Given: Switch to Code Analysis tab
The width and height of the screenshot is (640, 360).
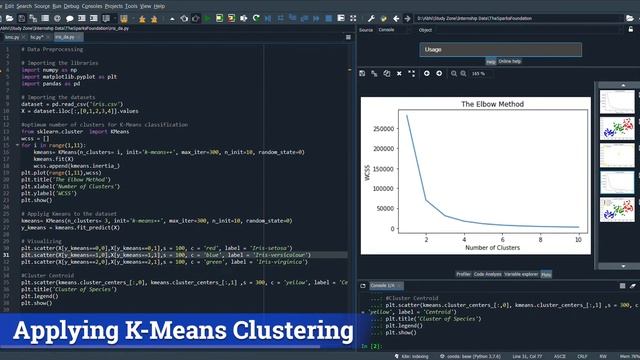Looking at the screenshot, I should click(487, 274).
